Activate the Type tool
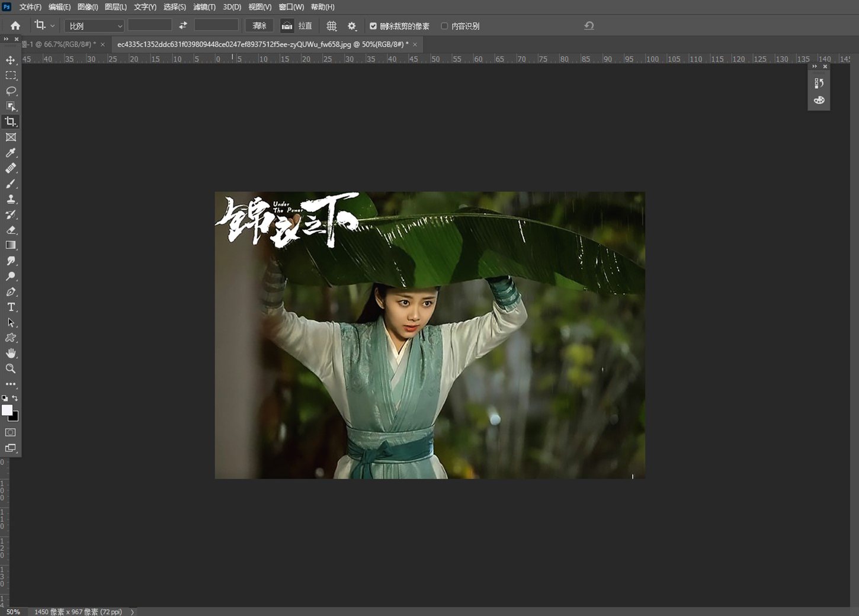The height and width of the screenshot is (616, 859). 11,307
